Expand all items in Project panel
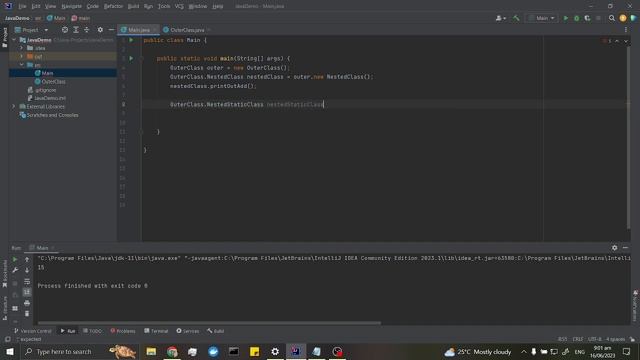 [76, 30]
